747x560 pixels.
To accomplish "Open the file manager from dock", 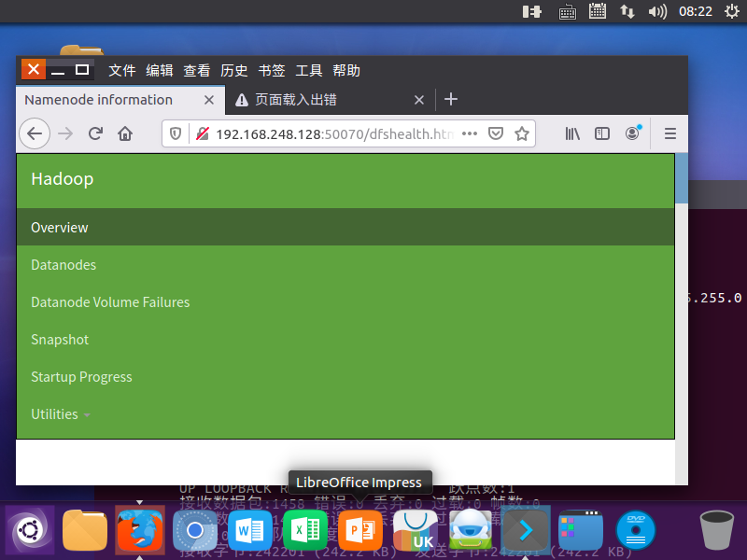I will click(85, 529).
